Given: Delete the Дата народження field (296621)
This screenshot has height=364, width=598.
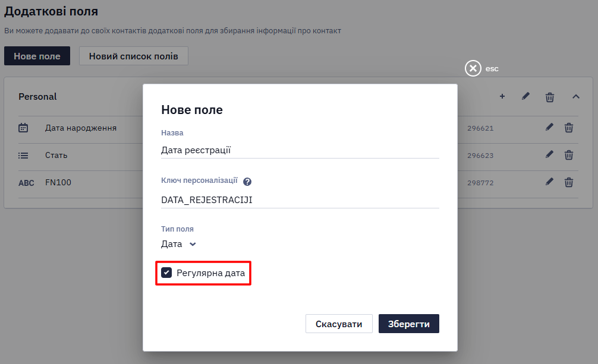Looking at the screenshot, I should [x=569, y=128].
